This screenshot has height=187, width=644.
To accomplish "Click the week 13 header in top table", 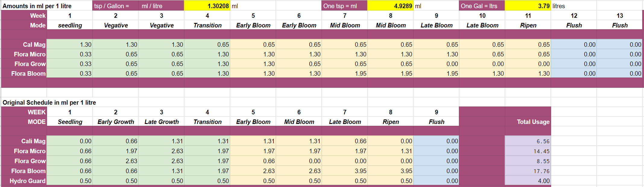I will coord(620,16).
